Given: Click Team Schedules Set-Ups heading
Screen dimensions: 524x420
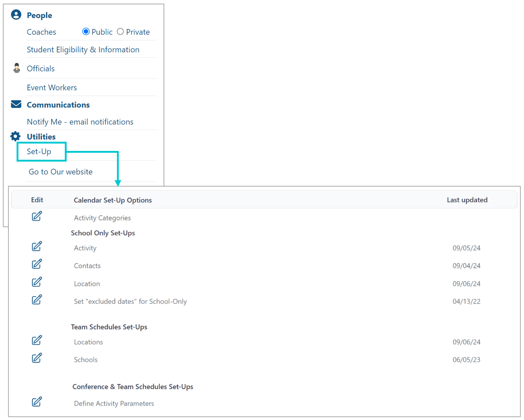Looking at the screenshot, I should pos(109,327).
